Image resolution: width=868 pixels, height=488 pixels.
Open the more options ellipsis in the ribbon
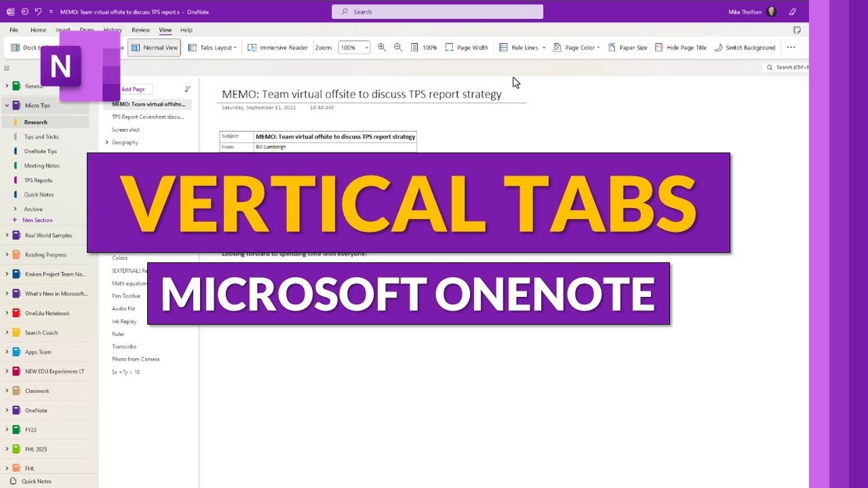click(x=791, y=47)
